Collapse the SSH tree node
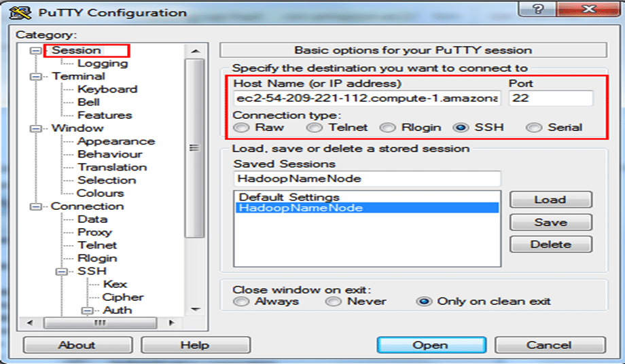625x364 pixels. [x=61, y=272]
